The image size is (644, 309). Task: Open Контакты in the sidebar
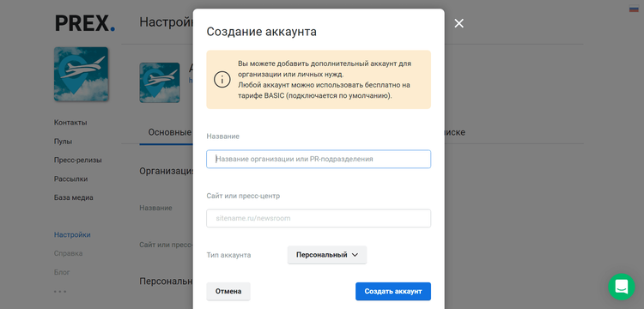click(x=70, y=122)
